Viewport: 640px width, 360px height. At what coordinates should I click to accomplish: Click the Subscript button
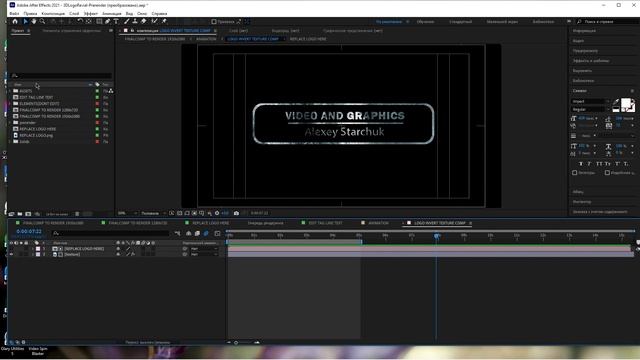coord(626,164)
